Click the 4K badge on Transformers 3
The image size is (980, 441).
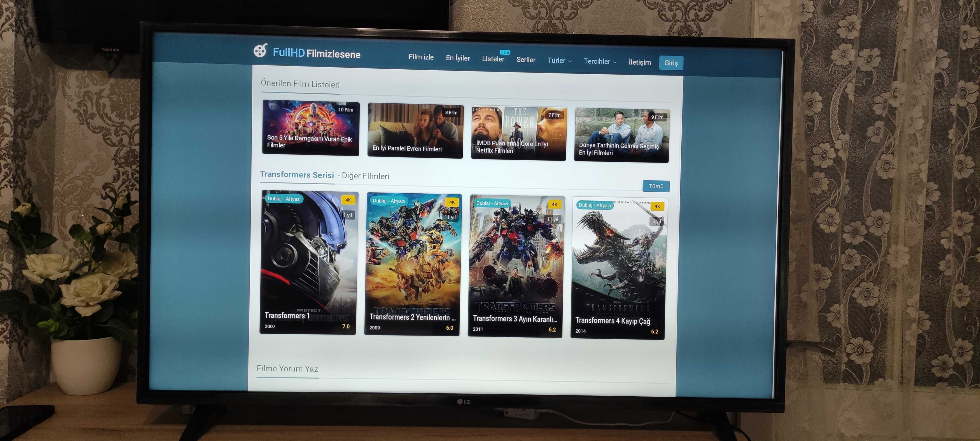555,204
